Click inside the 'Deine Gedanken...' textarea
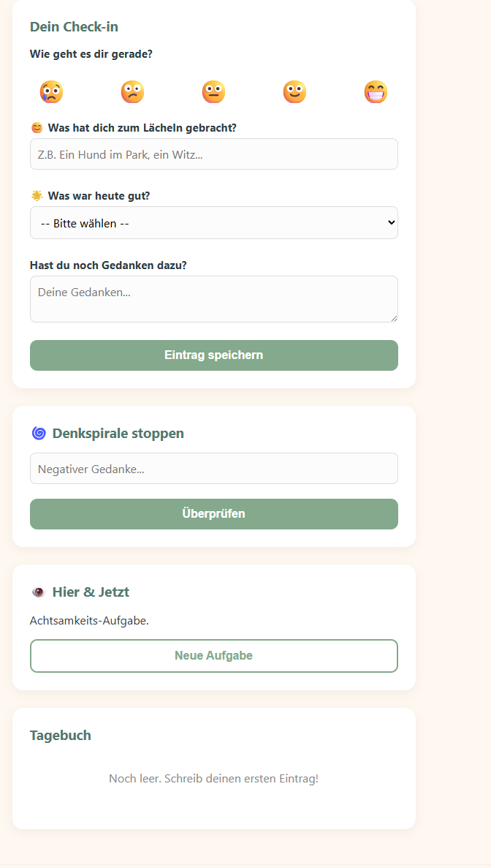Image resolution: width=491 pixels, height=868 pixels. click(213, 298)
